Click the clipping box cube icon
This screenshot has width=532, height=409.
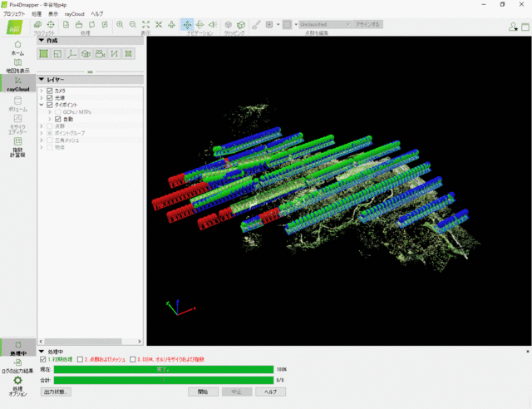point(229,25)
